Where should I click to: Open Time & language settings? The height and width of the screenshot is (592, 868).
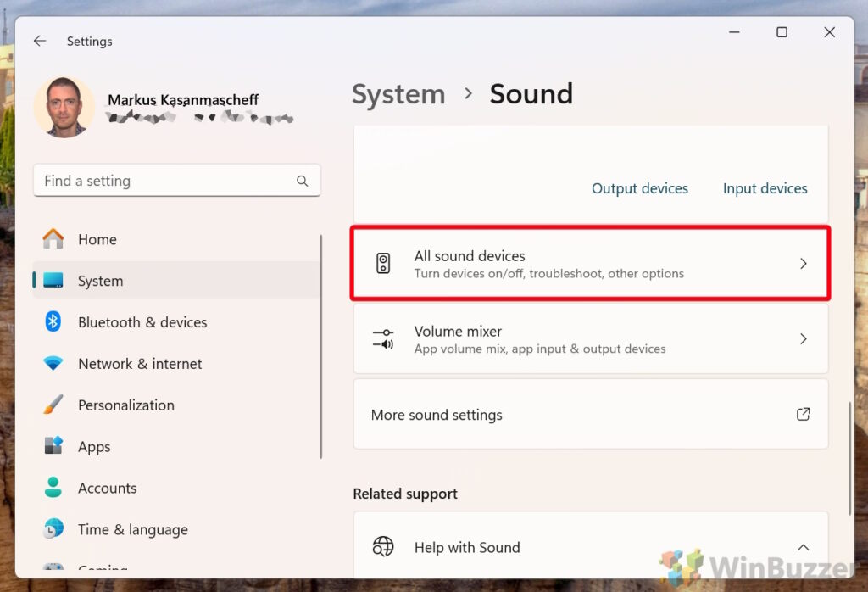132,529
